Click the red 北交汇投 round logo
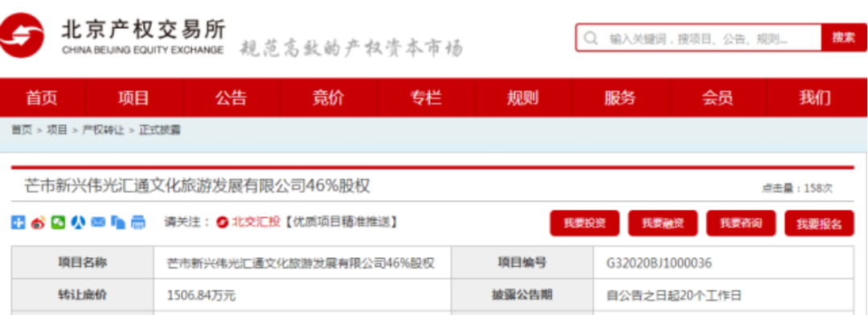 point(223,223)
